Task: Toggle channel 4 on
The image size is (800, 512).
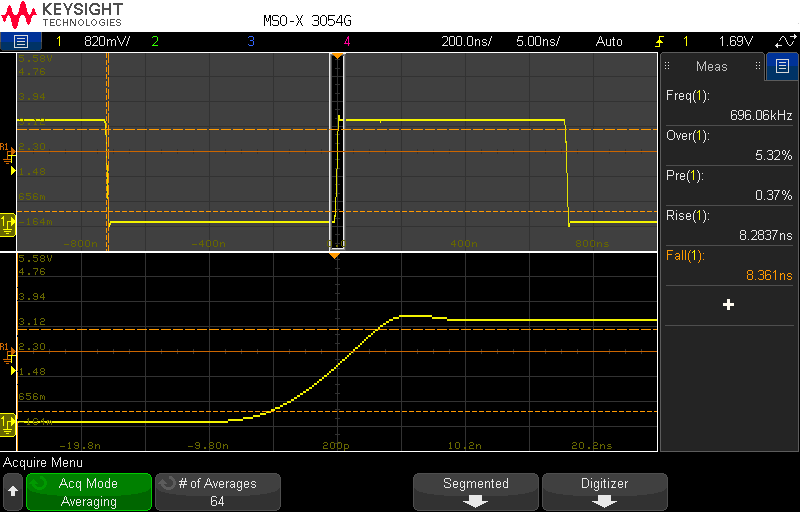Action: click(347, 41)
